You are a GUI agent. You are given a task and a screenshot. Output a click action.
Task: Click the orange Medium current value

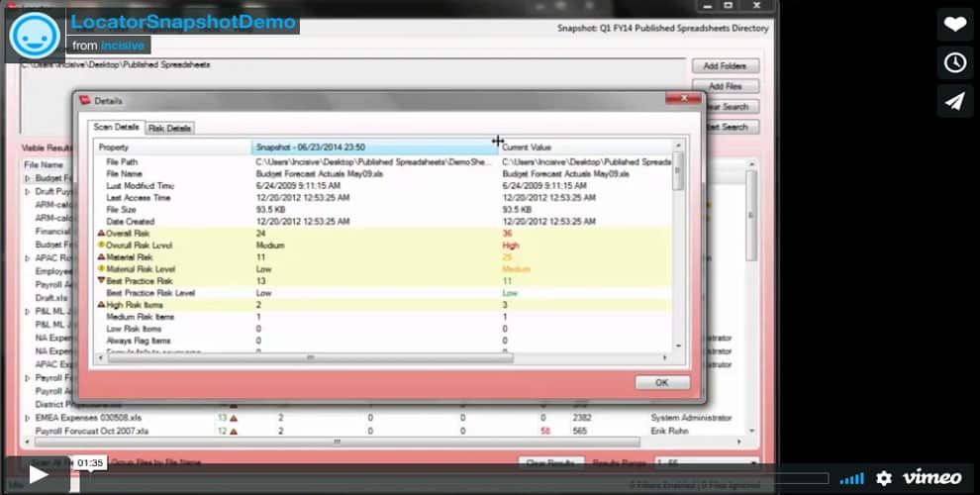(x=517, y=269)
